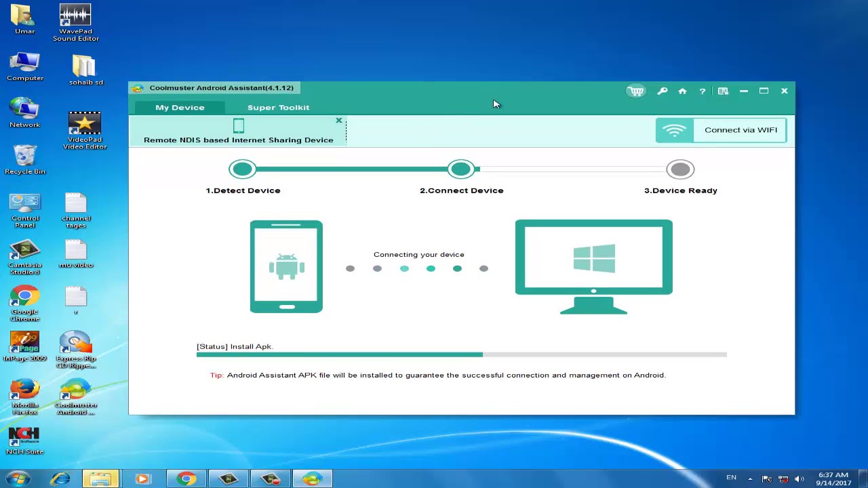The width and height of the screenshot is (868, 488).
Task: Open the Super Toolkit tab
Action: (x=278, y=107)
